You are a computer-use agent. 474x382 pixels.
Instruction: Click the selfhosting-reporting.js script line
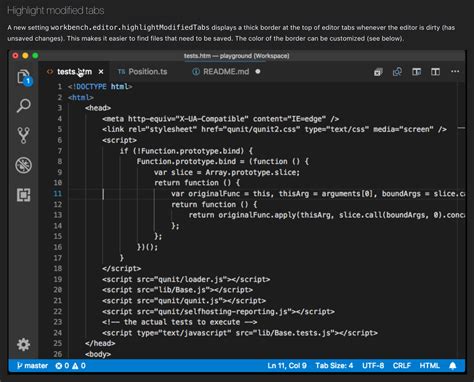click(218, 311)
